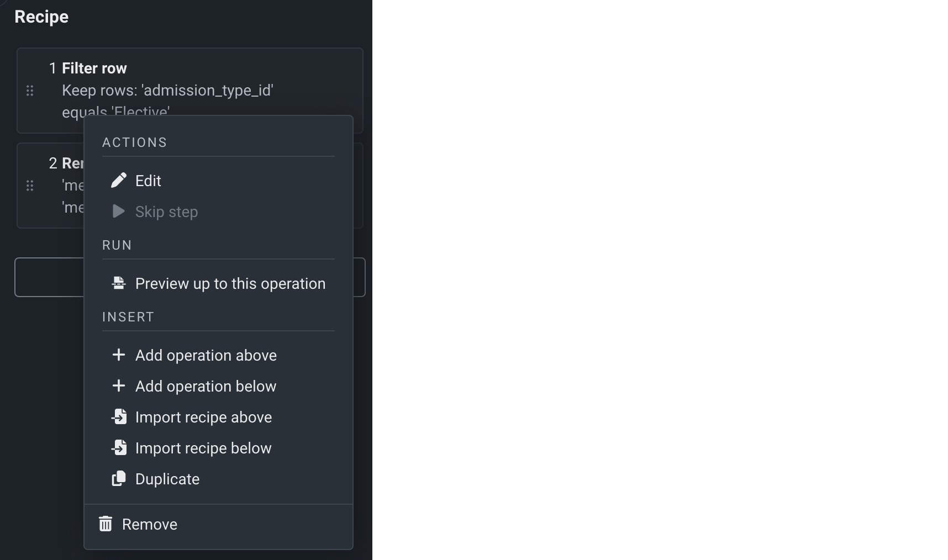Image resolution: width=948 pixels, height=560 pixels.
Task: Click the Preview up to this operation icon
Action: point(119,283)
